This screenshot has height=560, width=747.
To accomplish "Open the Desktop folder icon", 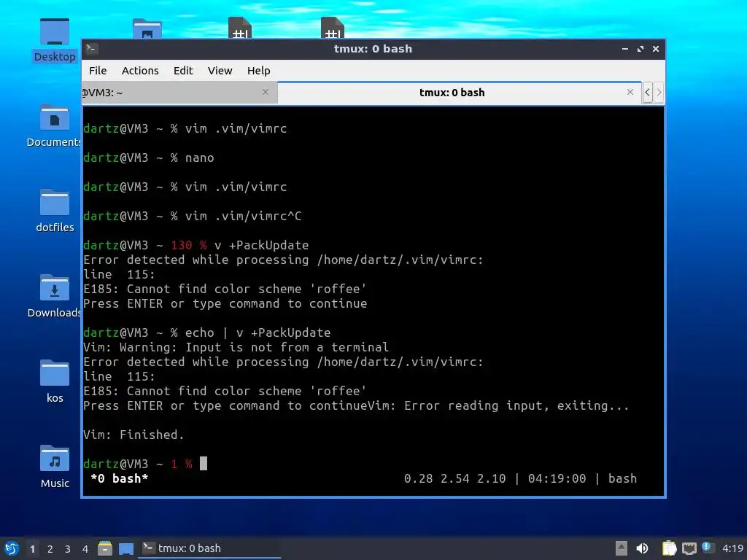I will pos(54,40).
